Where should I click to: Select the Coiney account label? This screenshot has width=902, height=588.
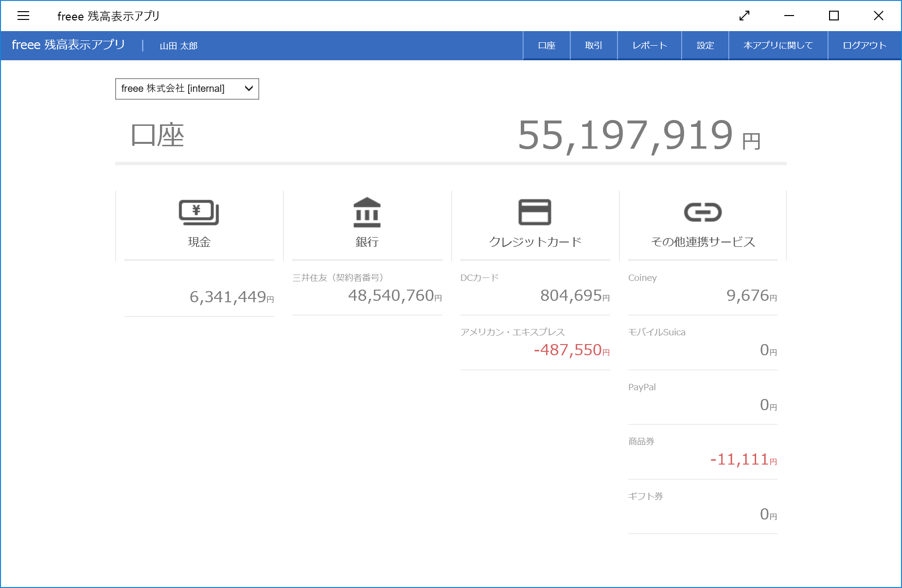click(x=642, y=278)
